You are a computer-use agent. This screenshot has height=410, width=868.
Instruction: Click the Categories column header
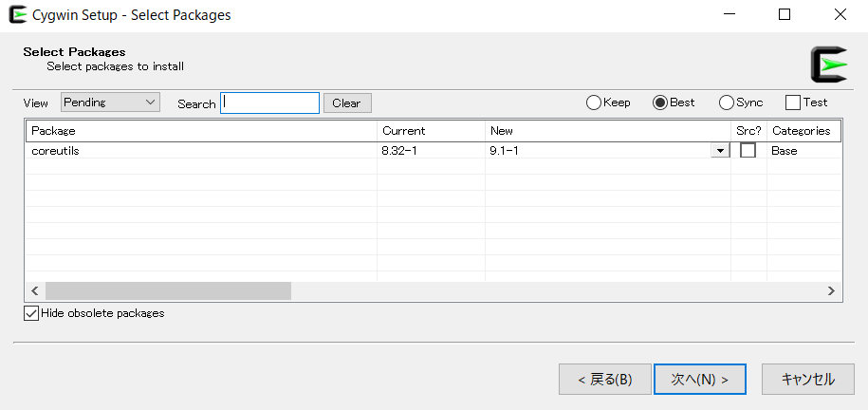801,131
